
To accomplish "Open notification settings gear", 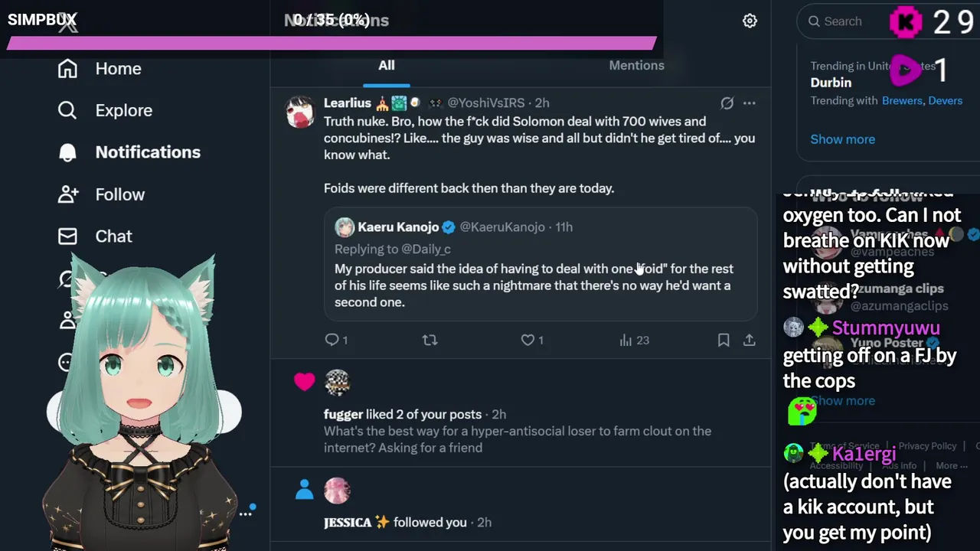I will coord(750,21).
